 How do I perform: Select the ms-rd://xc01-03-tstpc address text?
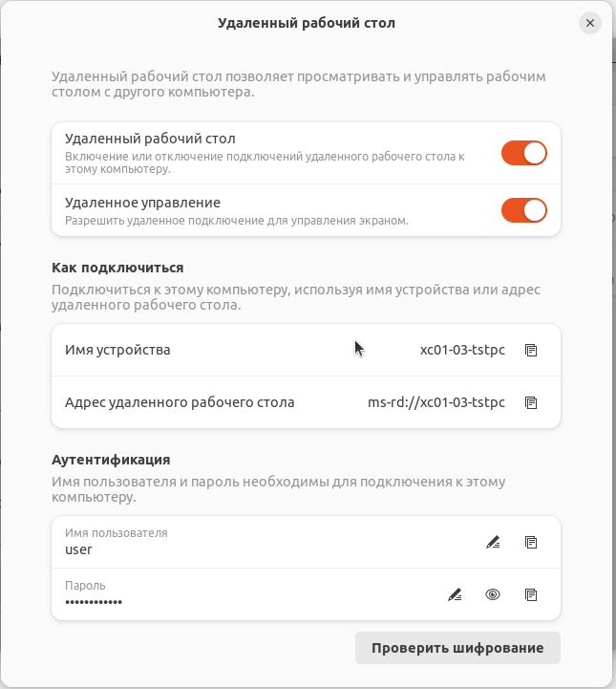point(435,402)
